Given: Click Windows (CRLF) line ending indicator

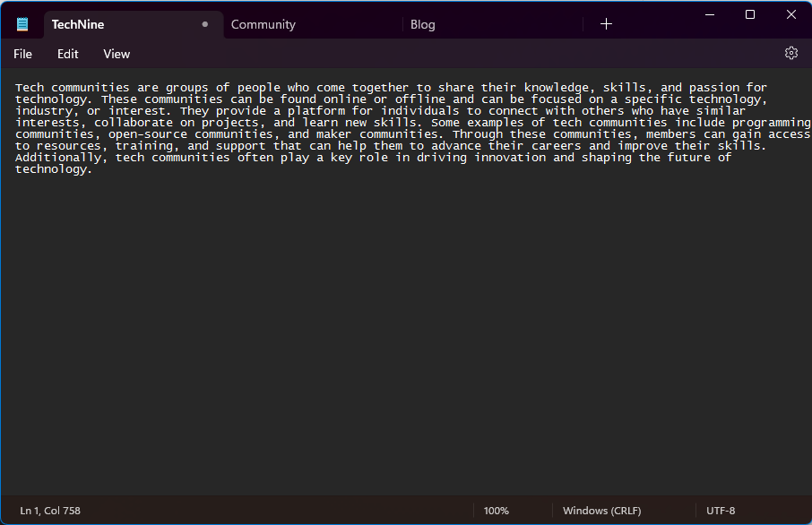Looking at the screenshot, I should coord(601,511).
